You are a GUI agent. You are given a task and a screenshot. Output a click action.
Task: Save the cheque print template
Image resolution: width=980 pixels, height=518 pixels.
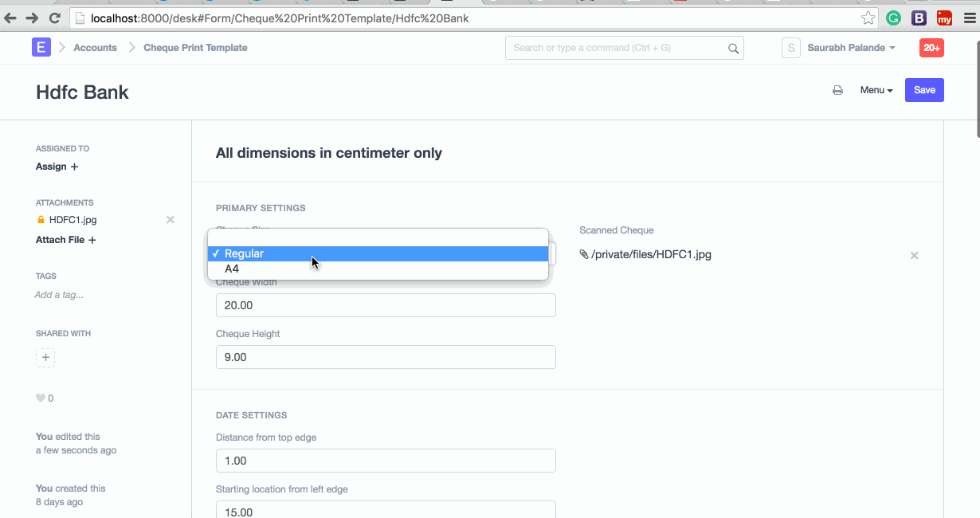click(924, 91)
